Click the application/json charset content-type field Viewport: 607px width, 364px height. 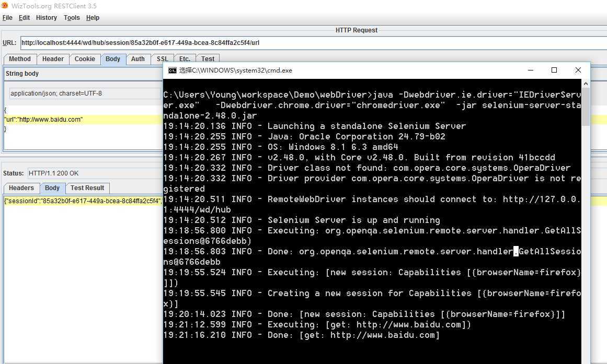pos(85,93)
